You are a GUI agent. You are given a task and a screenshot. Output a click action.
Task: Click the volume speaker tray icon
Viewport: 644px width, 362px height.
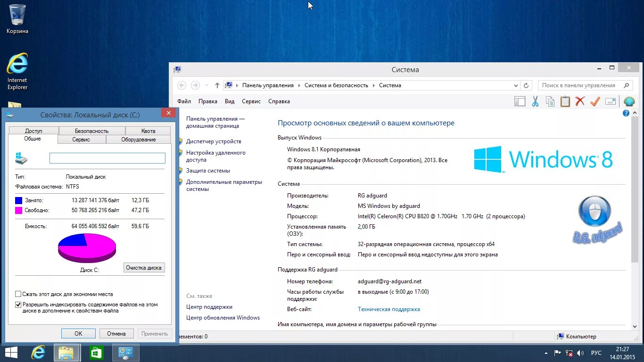(581, 353)
